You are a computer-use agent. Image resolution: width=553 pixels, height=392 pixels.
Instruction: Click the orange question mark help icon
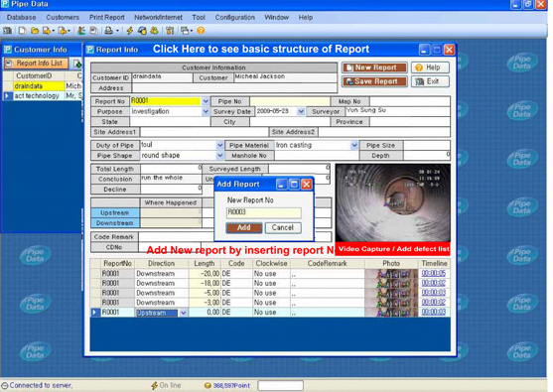point(201,31)
